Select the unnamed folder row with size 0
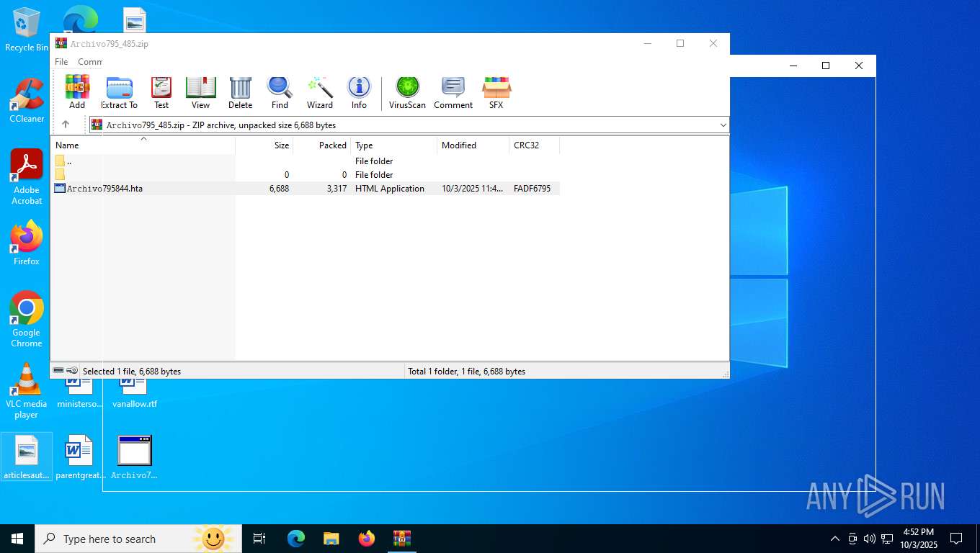Screen dimensions: 980x553 click(306, 175)
